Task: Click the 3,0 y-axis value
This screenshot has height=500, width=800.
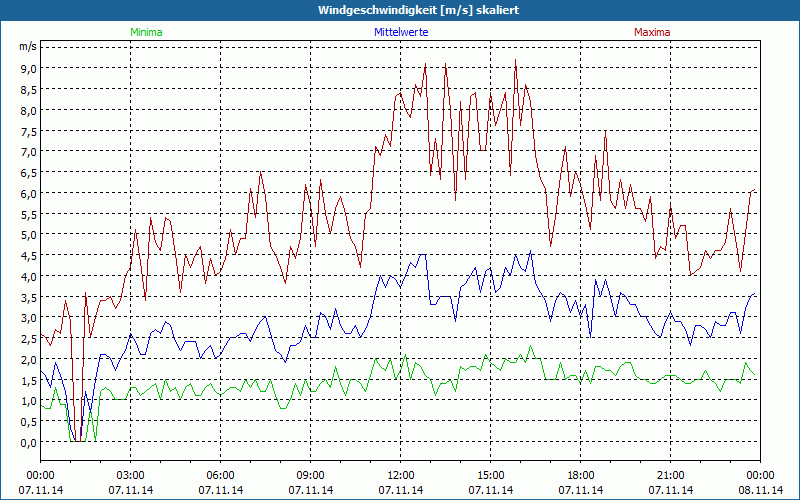Action: click(x=29, y=318)
